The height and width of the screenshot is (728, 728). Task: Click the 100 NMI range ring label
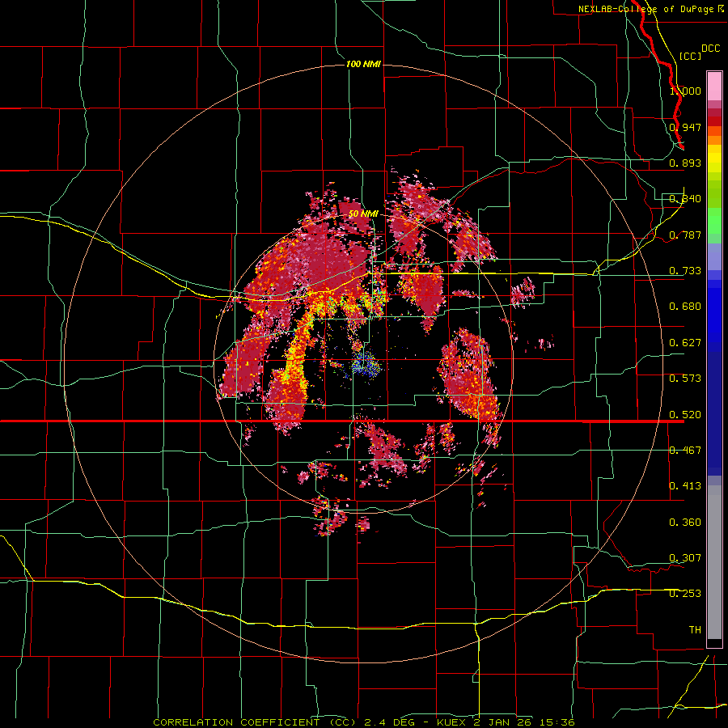tap(363, 64)
